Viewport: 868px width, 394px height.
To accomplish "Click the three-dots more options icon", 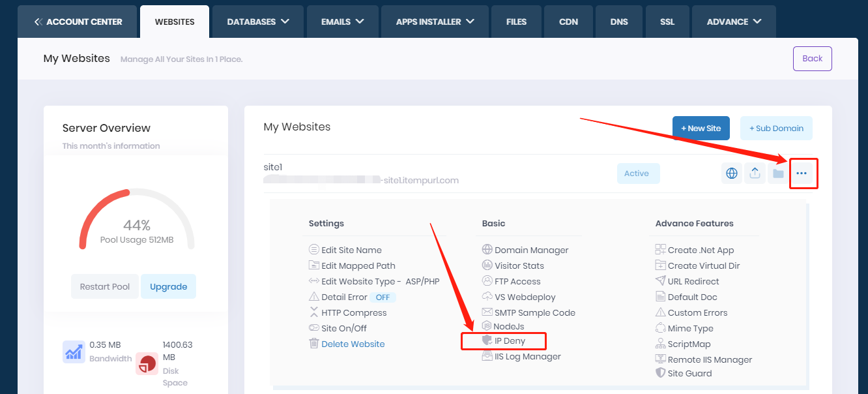I will (x=802, y=174).
